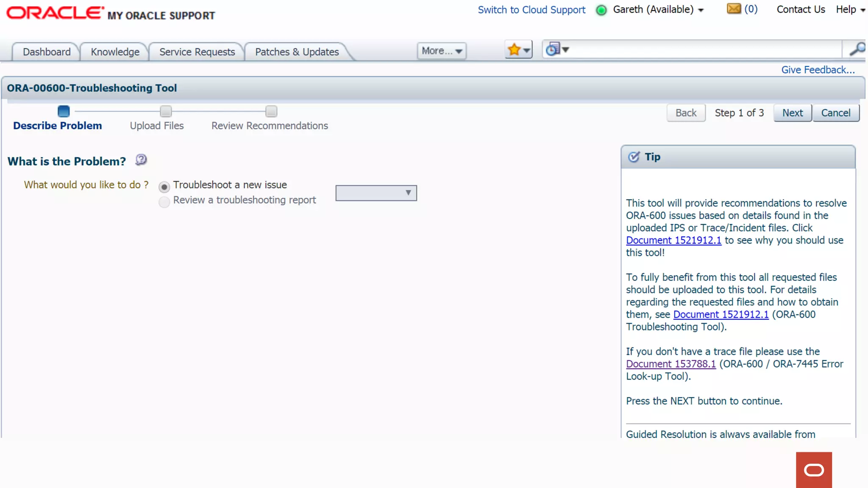This screenshot has width=868, height=488.
Task: Select Troubleshoot a new issue radio
Action: point(164,187)
